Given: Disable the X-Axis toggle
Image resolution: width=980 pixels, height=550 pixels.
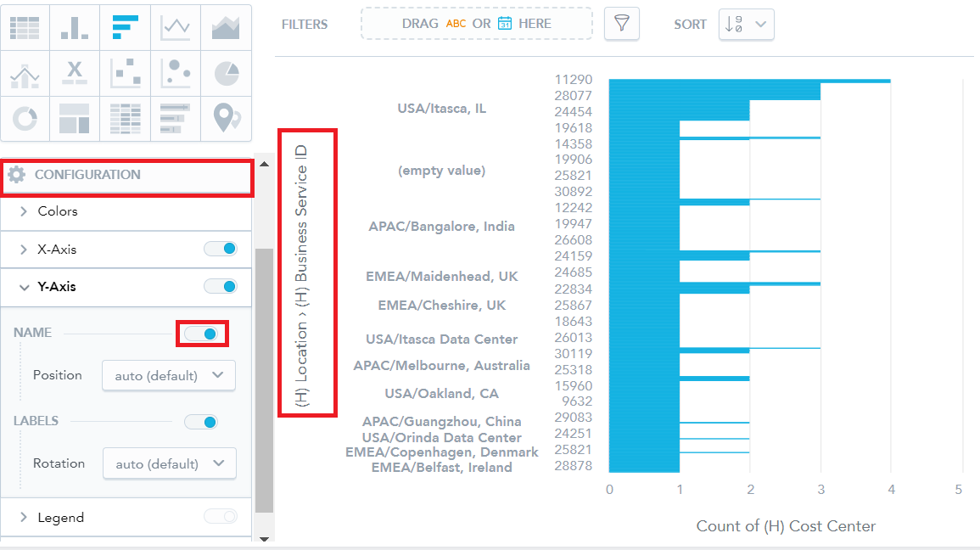Looking at the screenshot, I should 221,250.
